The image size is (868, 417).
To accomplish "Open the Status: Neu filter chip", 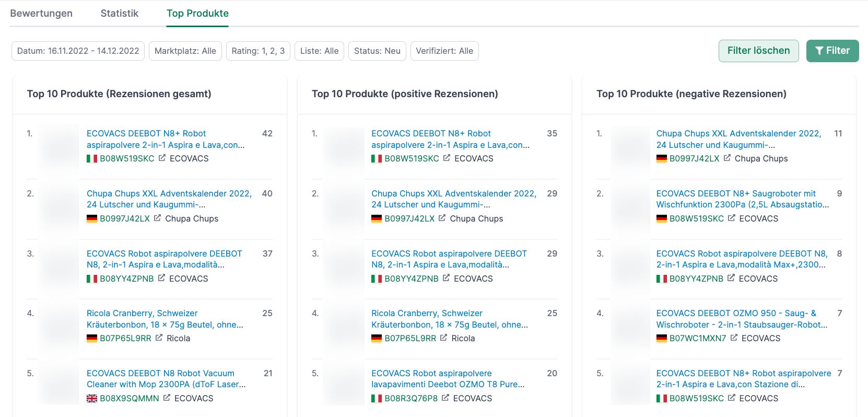I will pyautogui.click(x=377, y=51).
